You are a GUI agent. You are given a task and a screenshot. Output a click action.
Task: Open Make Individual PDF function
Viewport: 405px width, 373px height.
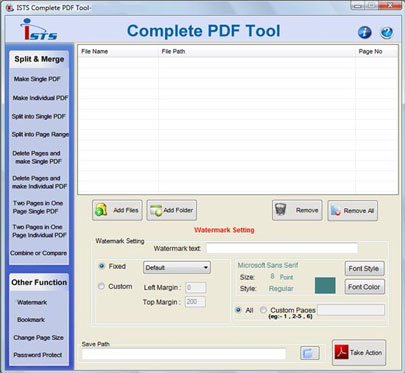pyautogui.click(x=40, y=98)
